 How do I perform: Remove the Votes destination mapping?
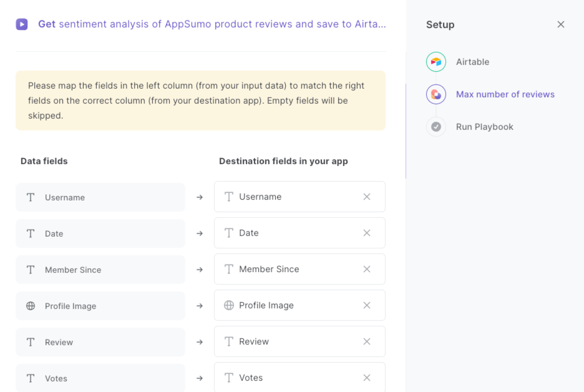(367, 377)
